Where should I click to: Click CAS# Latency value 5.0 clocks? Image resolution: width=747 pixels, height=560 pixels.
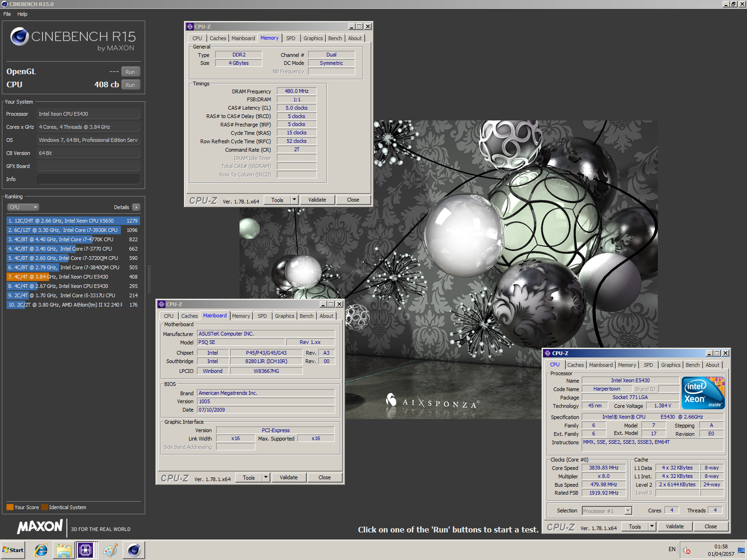coord(296,108)
